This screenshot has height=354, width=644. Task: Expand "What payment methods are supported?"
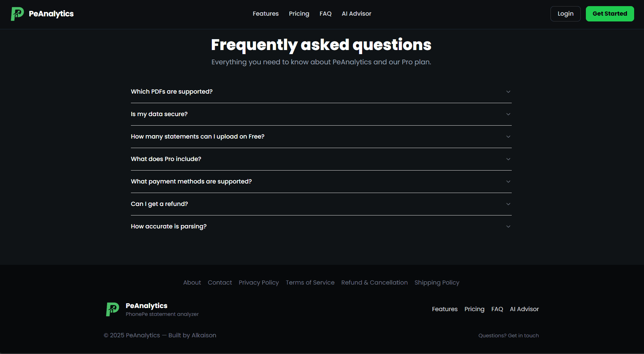(x=321, y=181)
